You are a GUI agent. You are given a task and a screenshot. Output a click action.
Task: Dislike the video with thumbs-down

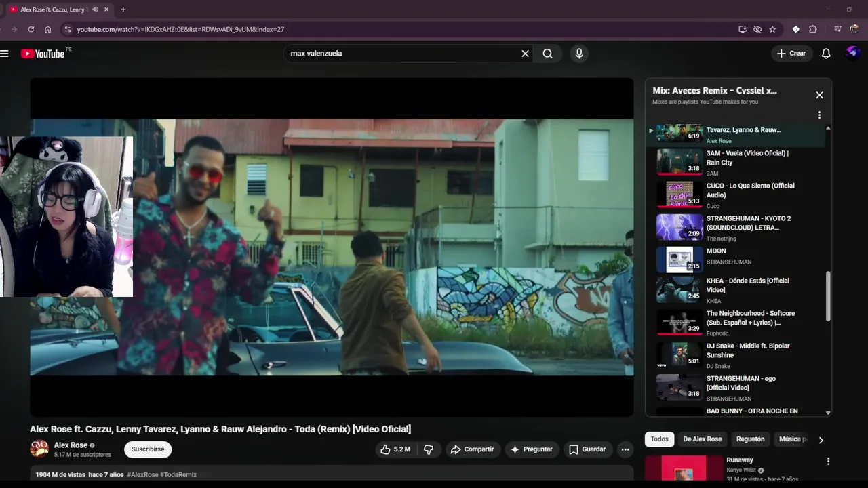point(429,449)
